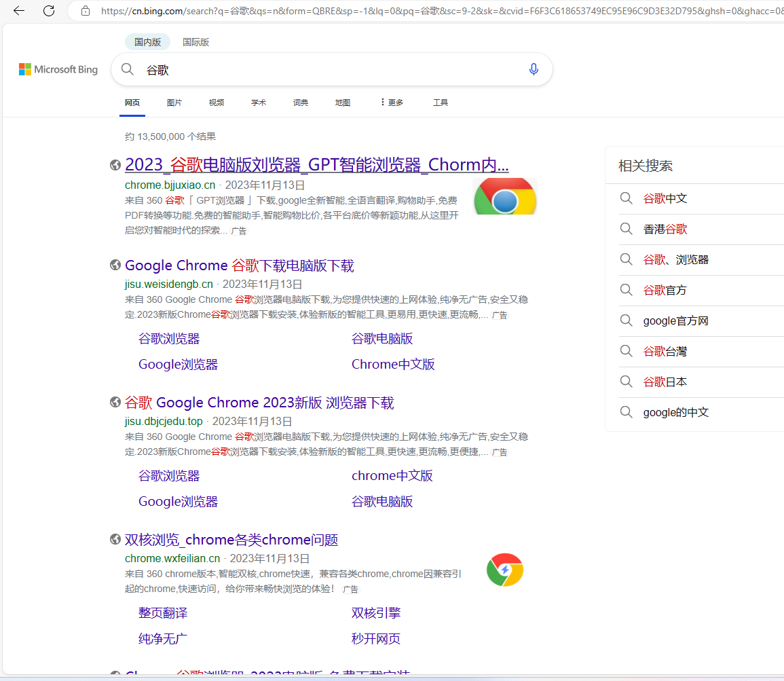
Task: Switch to 国际版 search mode
Action: [195, 42]
